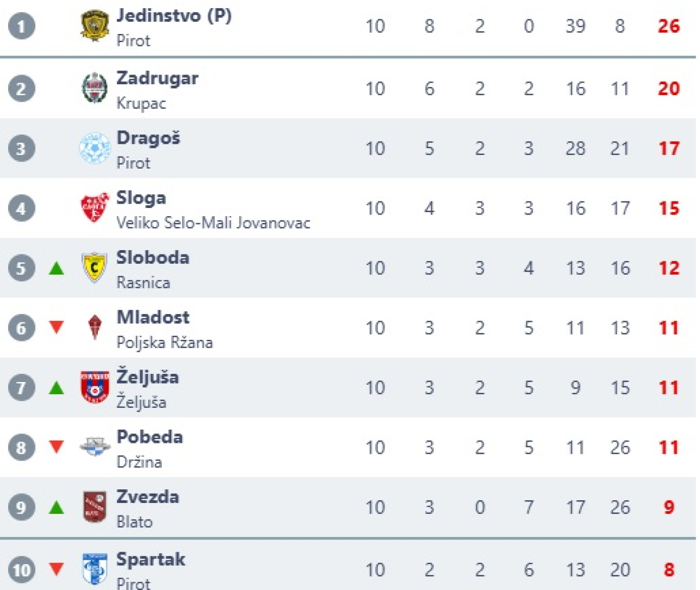This screenshot has height=590, width=700.
Task: Click the position 10 rank badge
Action: pyautogui.click(x=21, y=570)
